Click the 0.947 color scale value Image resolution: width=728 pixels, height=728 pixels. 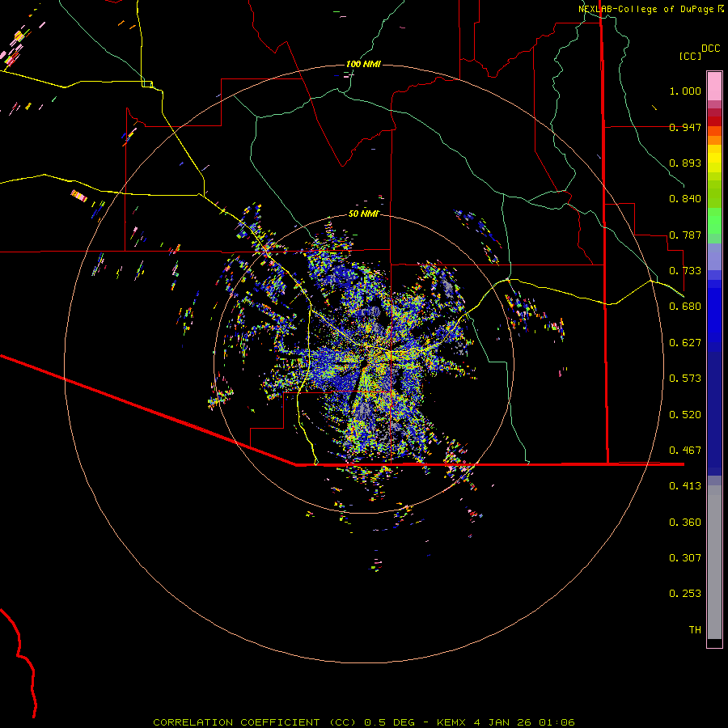click(685, 127)
